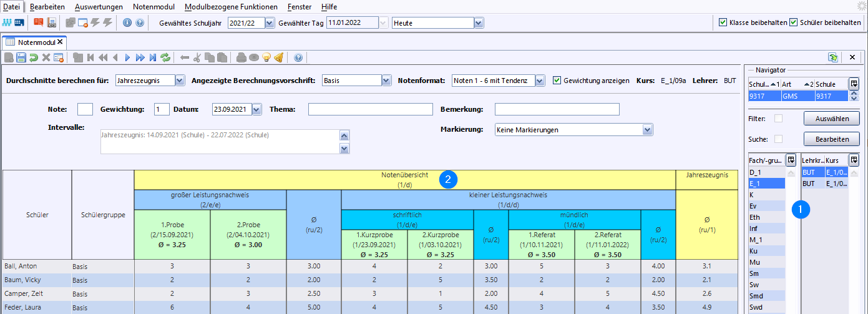This screenshot has width=868, height=314.
Task: Click the printer icon
Action: (x=241, y=57)
